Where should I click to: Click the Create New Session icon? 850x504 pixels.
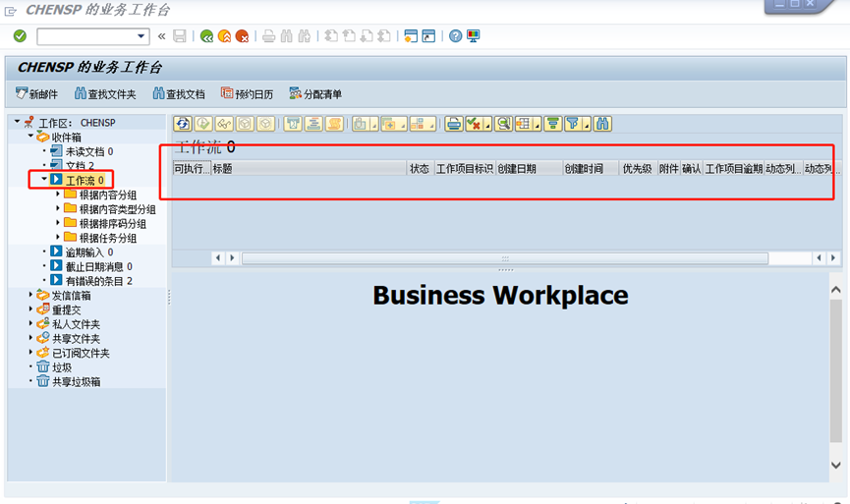point(411,36)
